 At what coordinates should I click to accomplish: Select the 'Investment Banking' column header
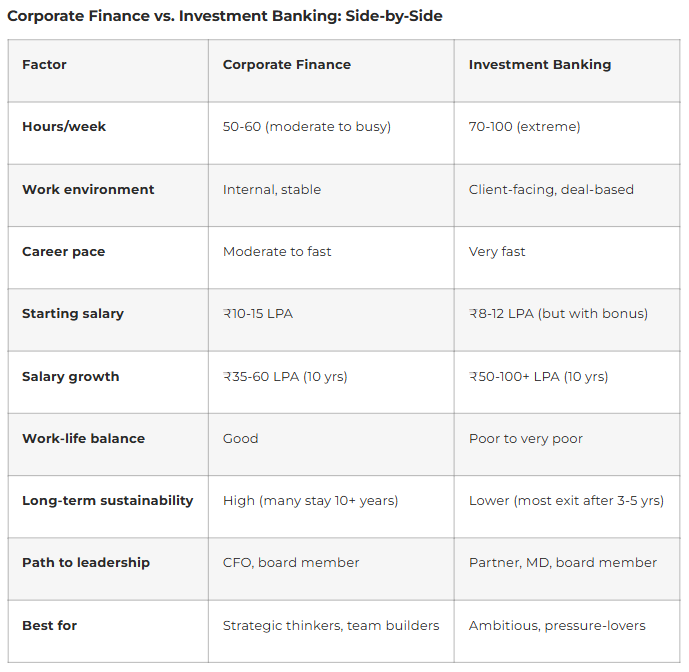[x=540, y=65]
